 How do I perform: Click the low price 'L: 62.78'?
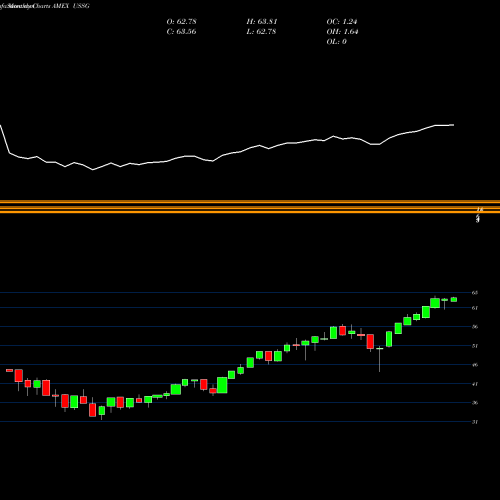pos(262,32)
